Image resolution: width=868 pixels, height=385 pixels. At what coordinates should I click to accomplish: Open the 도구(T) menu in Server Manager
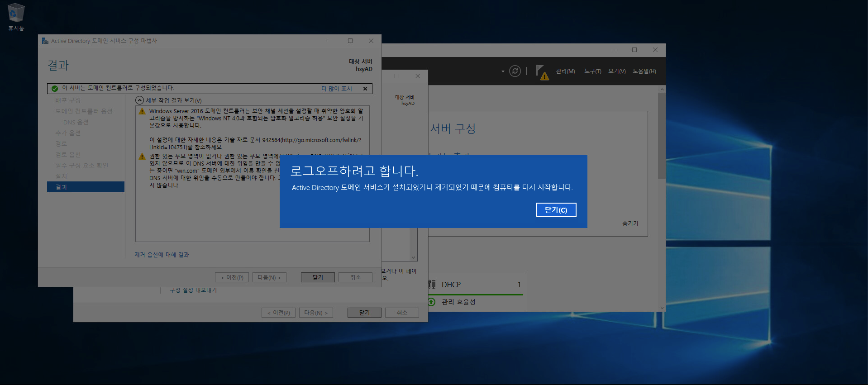pos(592,71)
